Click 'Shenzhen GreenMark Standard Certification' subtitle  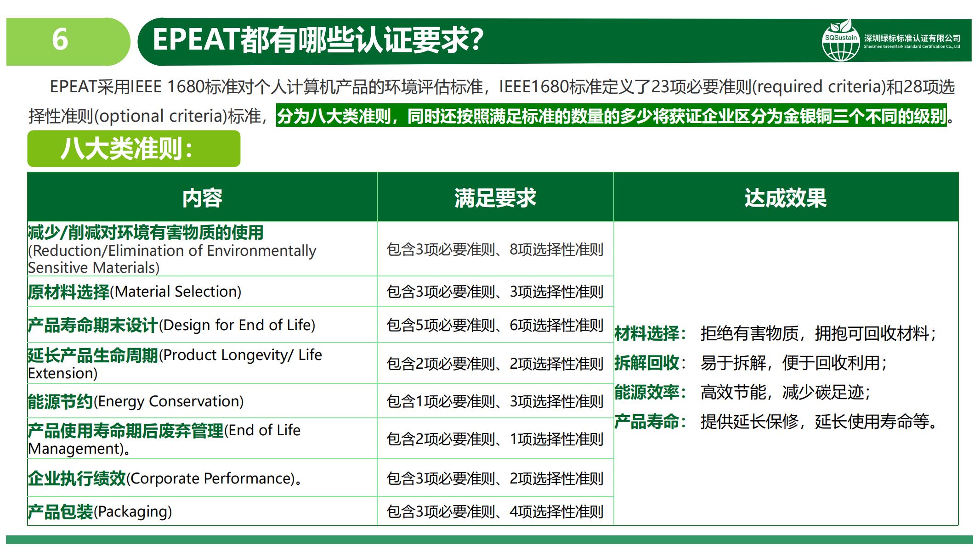912,46
